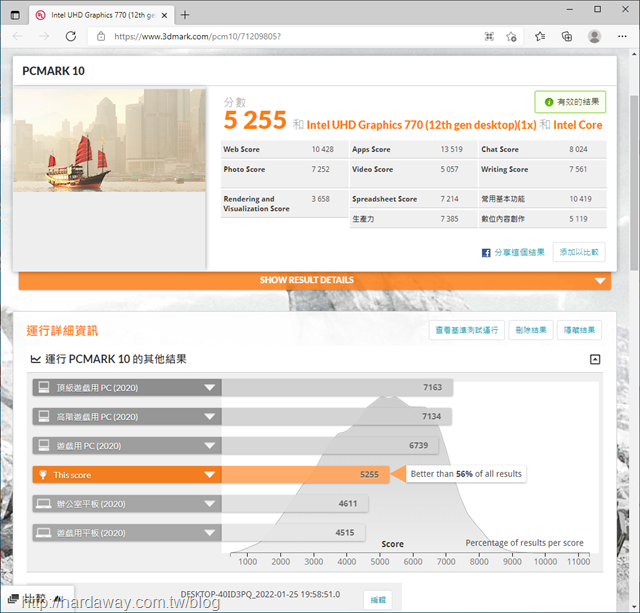Click the 4515 gray score bar

click(x=293, y=533)
